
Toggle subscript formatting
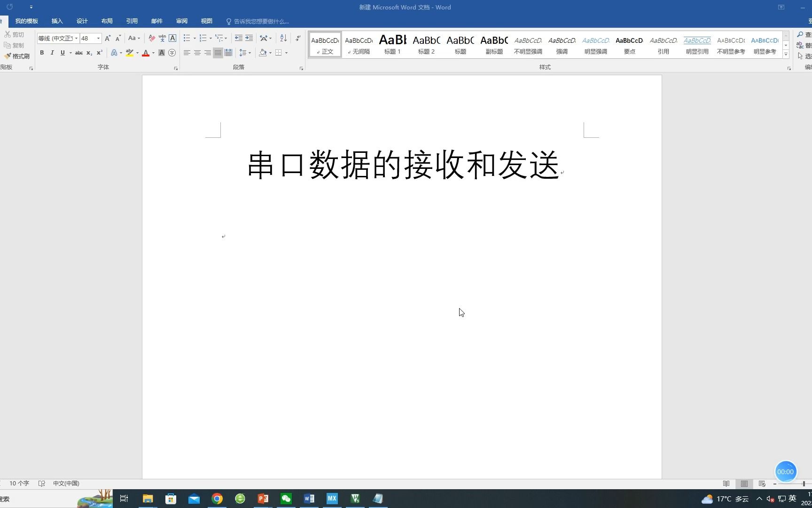pos(88,53)
